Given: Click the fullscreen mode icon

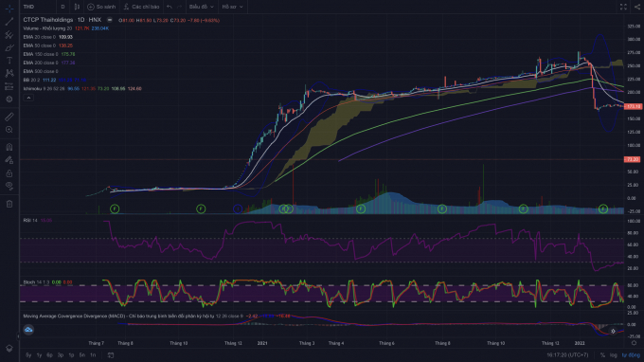Looking at the screenshot, I should (623, 7).
